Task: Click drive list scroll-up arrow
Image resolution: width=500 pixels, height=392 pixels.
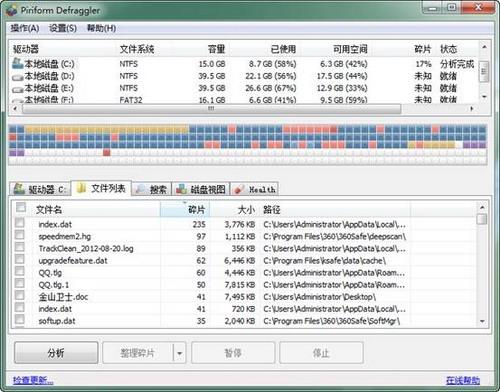Action: tap(484, 47)
